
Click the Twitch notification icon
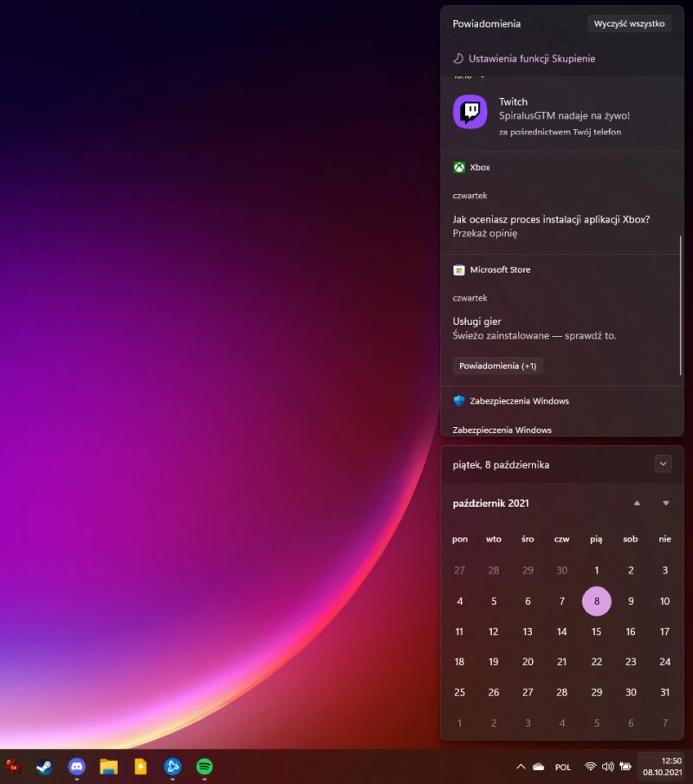click(x=470, y=112)
